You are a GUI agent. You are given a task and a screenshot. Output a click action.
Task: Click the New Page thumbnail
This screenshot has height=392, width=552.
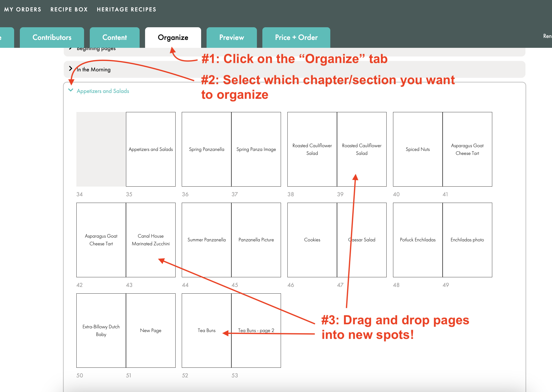151,330
